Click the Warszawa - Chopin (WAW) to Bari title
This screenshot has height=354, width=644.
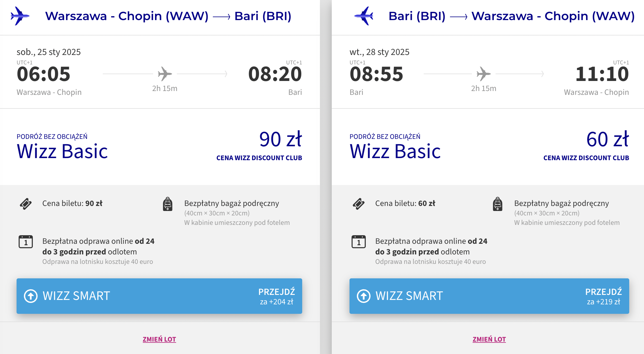tap(168, 16)
